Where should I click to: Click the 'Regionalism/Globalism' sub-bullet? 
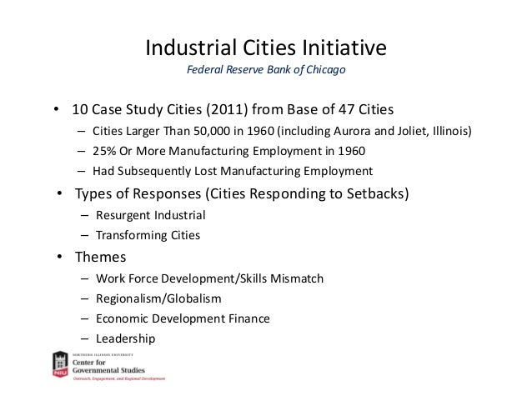click(158, 298)
